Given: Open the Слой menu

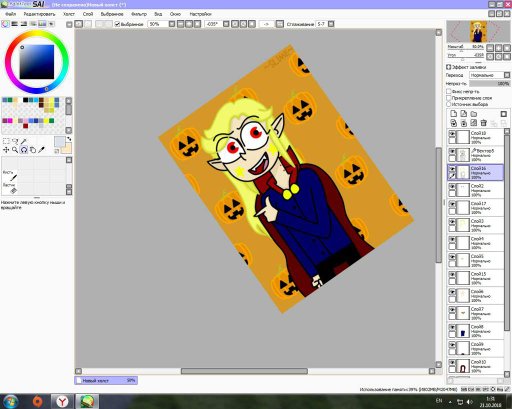Looking at the screenshot, I should (x=88, y=14).
